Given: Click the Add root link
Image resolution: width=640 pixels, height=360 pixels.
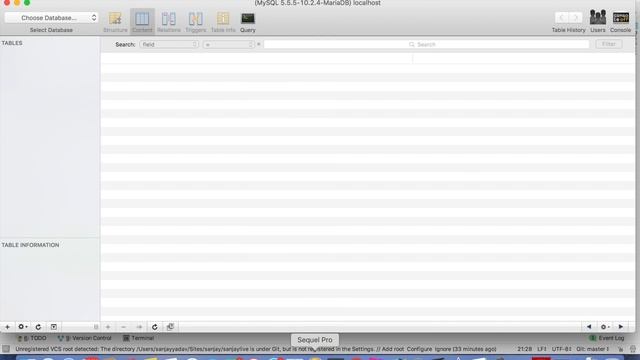Looking at the screenshot, I should coord(391,349).
